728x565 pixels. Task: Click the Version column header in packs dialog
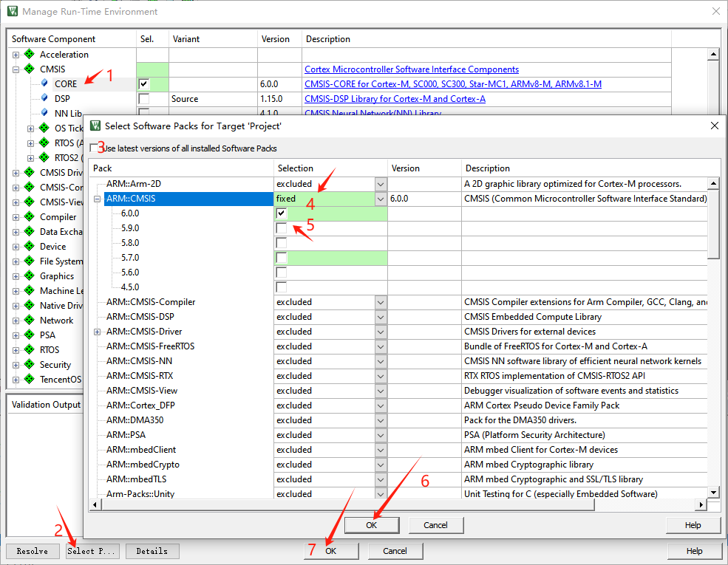[424, 168]
